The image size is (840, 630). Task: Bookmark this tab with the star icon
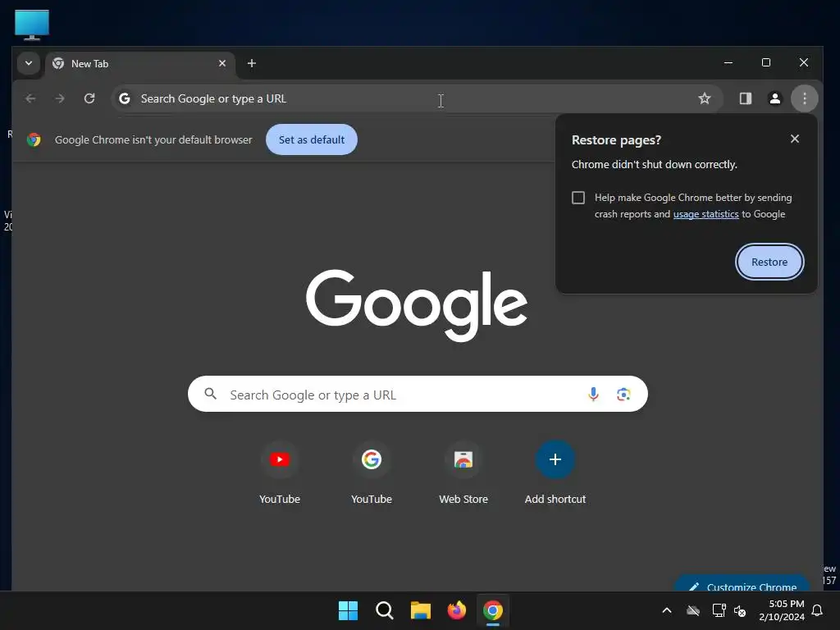[x=705, y=98]
